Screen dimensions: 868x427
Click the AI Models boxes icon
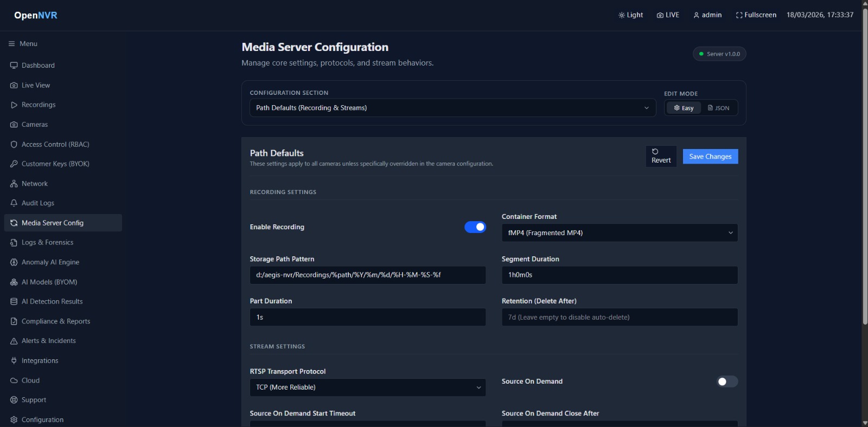tap(14, 282)
